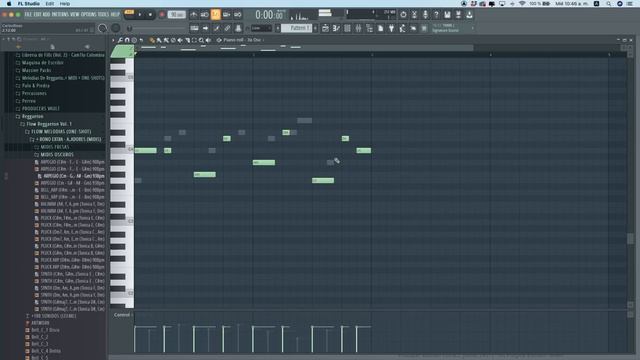Toggle wait for input before recording
Viewport: 640px width, 360px height.
204,15
